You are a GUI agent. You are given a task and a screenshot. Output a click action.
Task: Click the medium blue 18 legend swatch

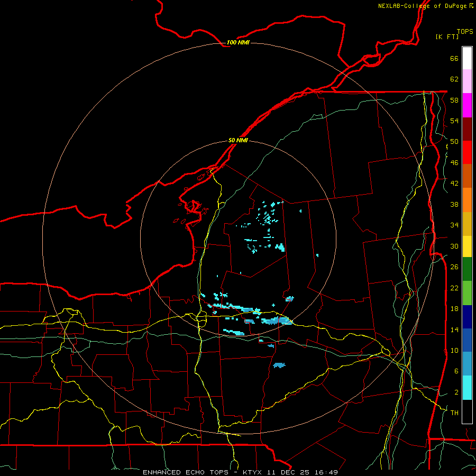click(x=467, y=340)
